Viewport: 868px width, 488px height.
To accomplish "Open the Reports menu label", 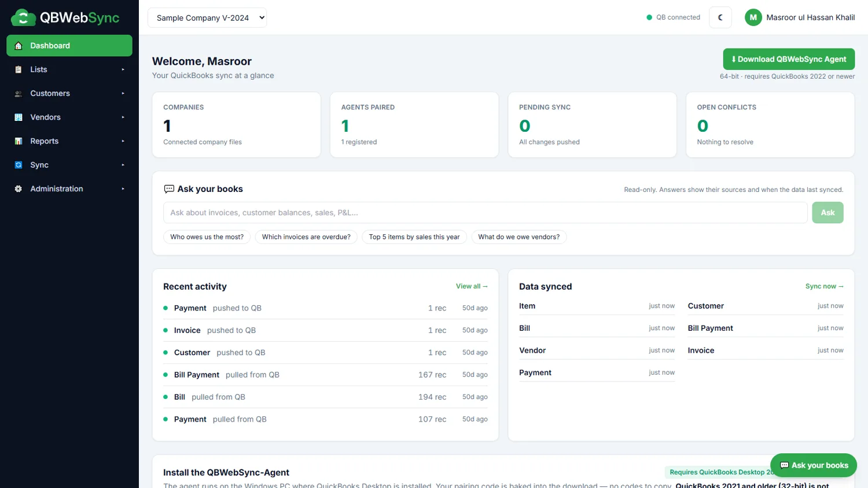I will (x=44, y=141).
